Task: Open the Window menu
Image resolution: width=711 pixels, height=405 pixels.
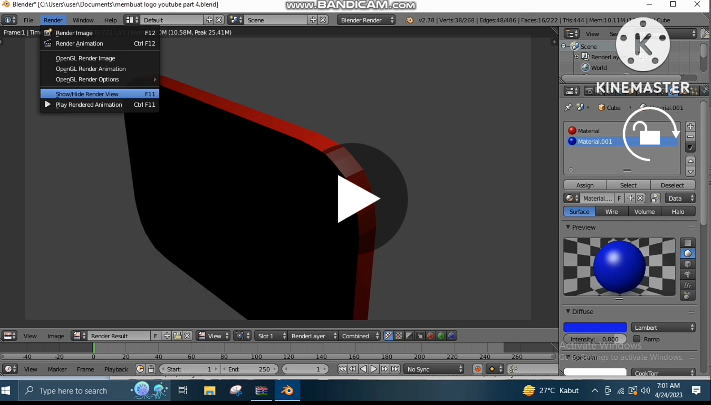Action: [x=83, y=20]
